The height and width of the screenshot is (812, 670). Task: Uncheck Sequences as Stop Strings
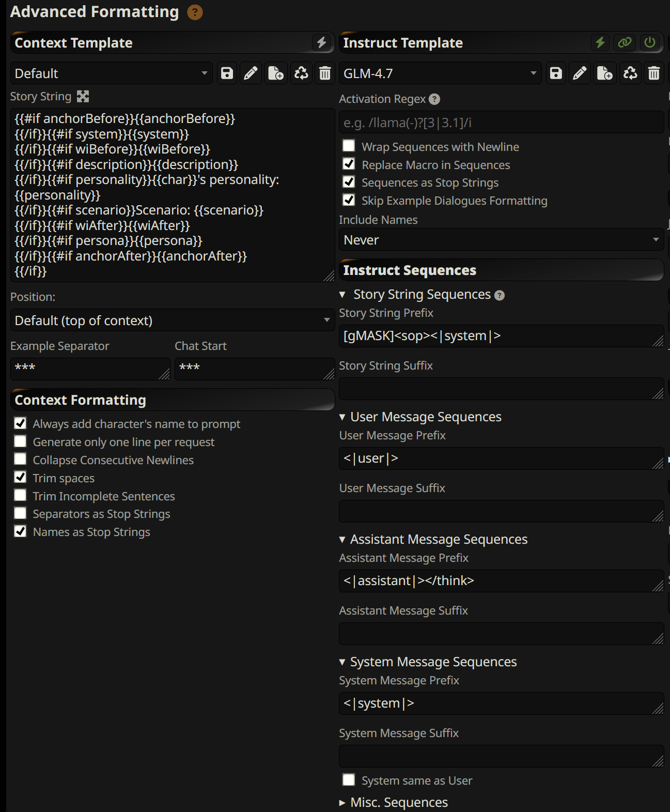(x=349, y=181)
